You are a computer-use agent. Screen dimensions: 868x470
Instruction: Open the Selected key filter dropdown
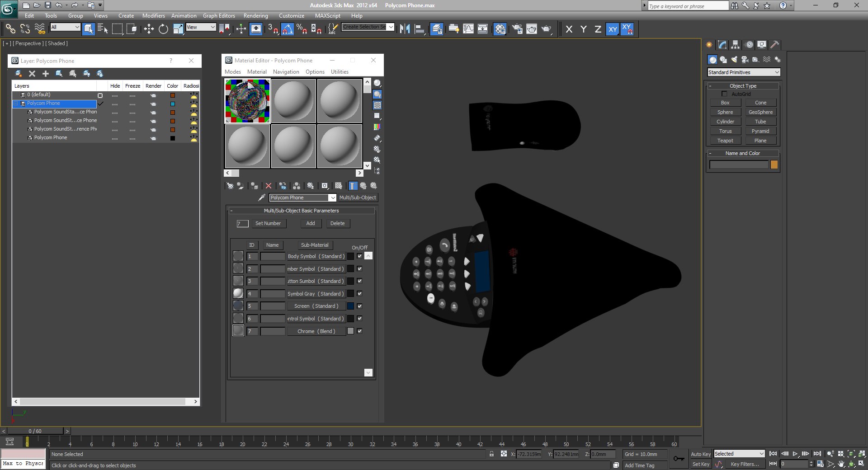click(x=739, y=454)
